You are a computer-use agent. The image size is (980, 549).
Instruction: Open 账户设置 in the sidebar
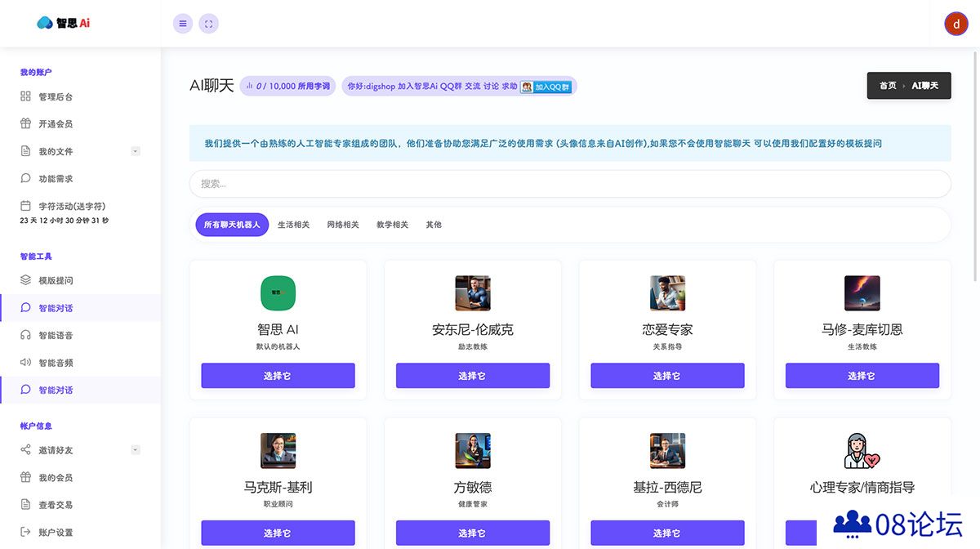(x=56, y=532)
